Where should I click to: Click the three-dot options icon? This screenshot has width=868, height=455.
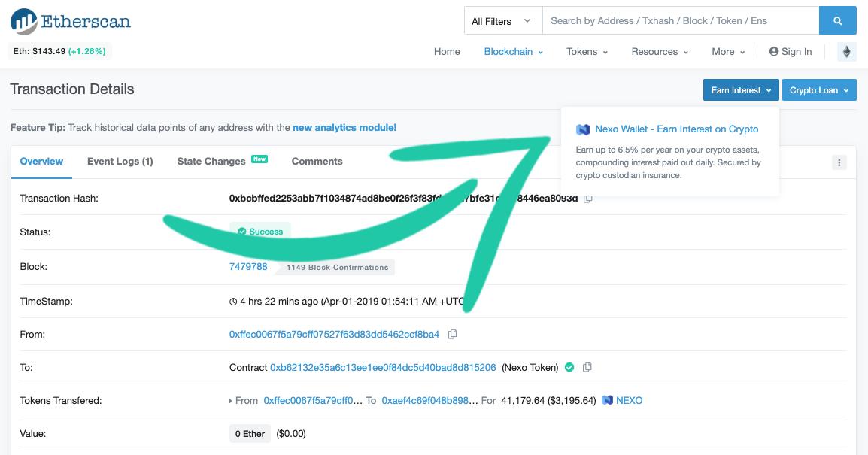tap(839, 162)
